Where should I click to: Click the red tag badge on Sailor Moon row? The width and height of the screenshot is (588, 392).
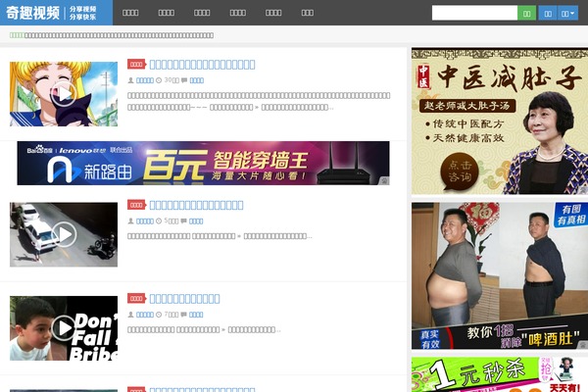tap(136, 64)
